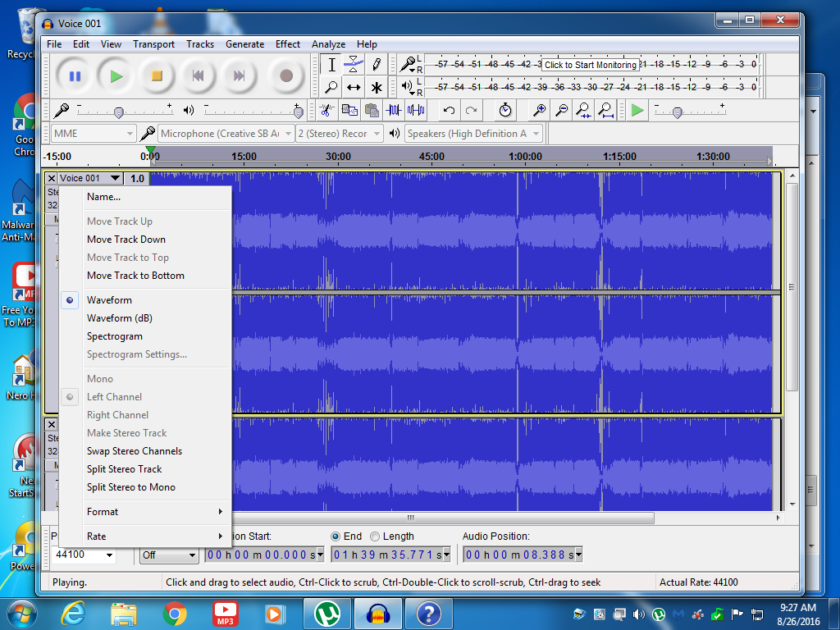Expand the Format submenu
Screen dimensions: 840x630
point(145,512)
